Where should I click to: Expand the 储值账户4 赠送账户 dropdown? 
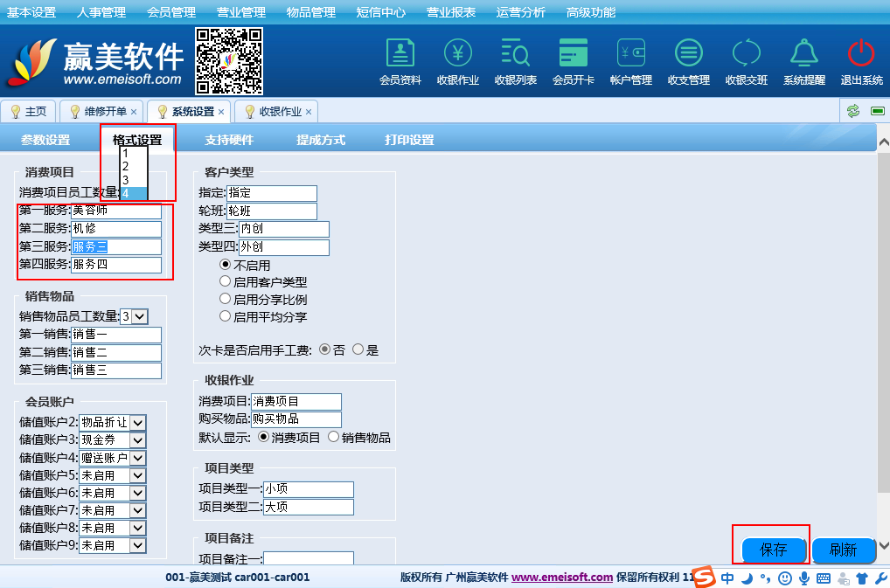(x=137, y=458)
